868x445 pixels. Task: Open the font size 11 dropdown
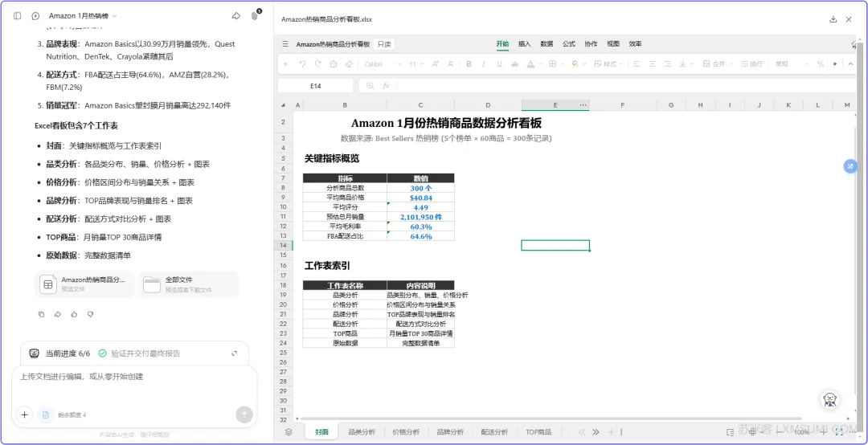click(416, 64)
